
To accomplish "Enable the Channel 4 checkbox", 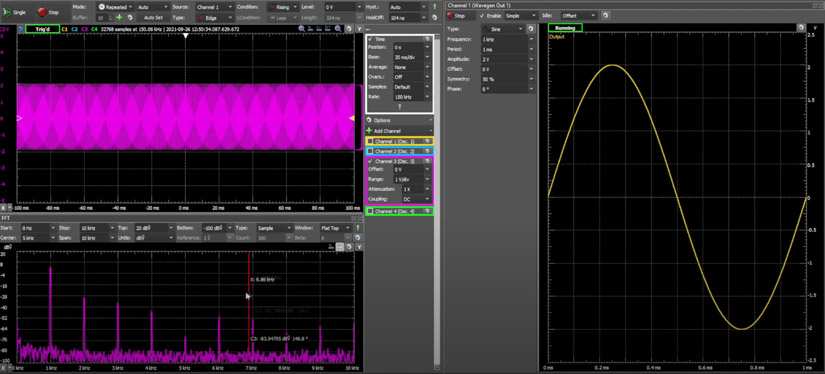I will point(370,211).
